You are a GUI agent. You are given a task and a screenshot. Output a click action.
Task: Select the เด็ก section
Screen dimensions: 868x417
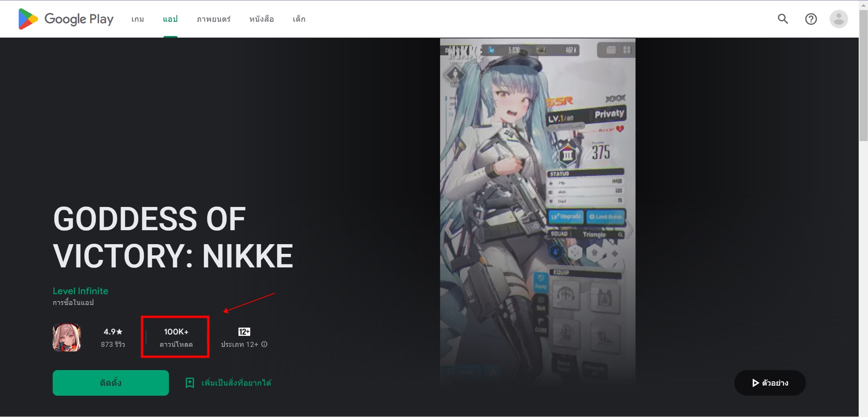[x=298, y=19]
